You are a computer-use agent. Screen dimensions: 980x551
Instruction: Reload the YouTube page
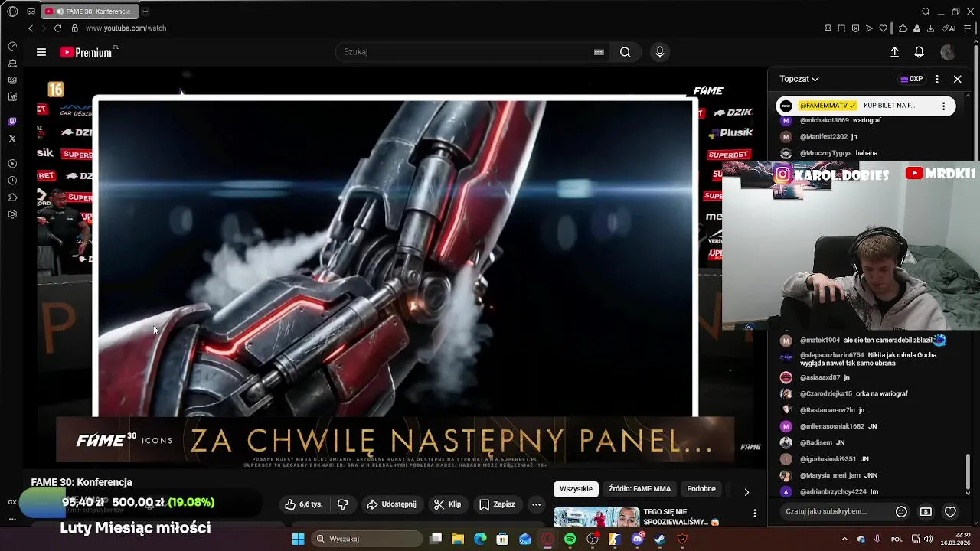57,28
